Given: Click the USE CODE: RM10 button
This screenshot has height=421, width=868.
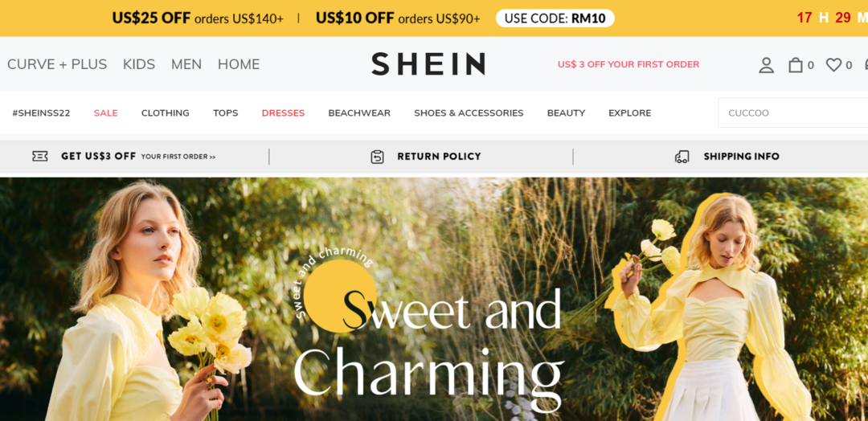Looking at the screenshot, I should coord(555,18).
